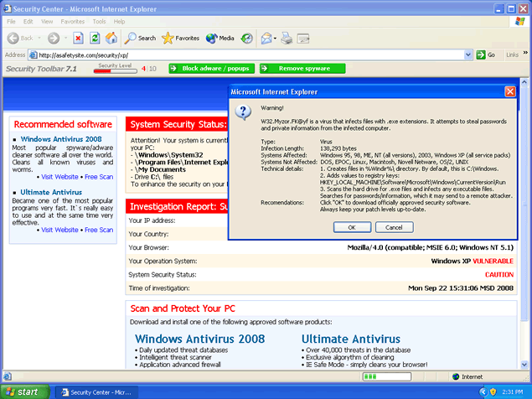The width and height of the screenshot is (532, 399).
Task: Go to the Home page icon
Action: click(x=111, y=38)
